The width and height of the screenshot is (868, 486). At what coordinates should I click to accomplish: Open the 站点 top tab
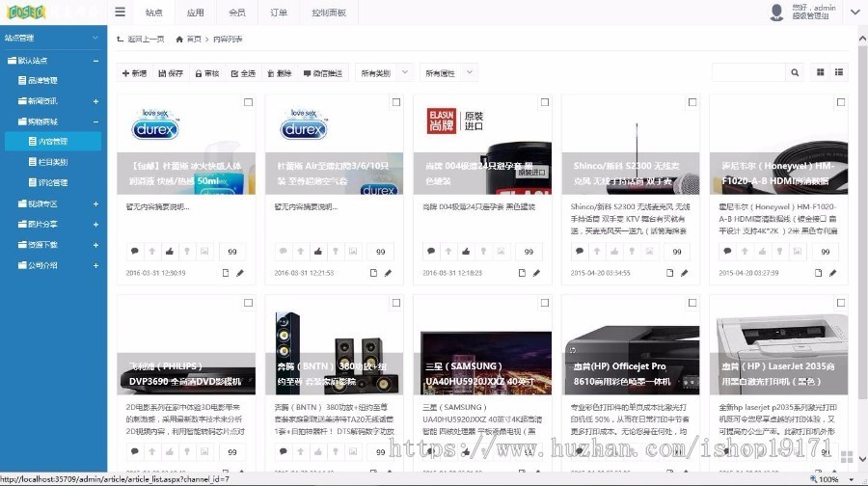click(x=153, y=13)
